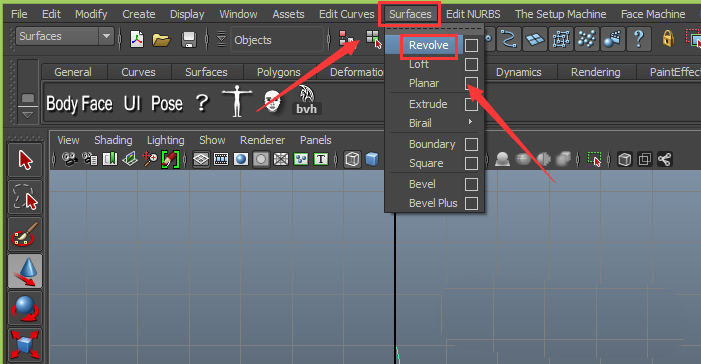Open the Edit Curves menu
The height and width of the screenshot is (364, 701).
[346, 14]
